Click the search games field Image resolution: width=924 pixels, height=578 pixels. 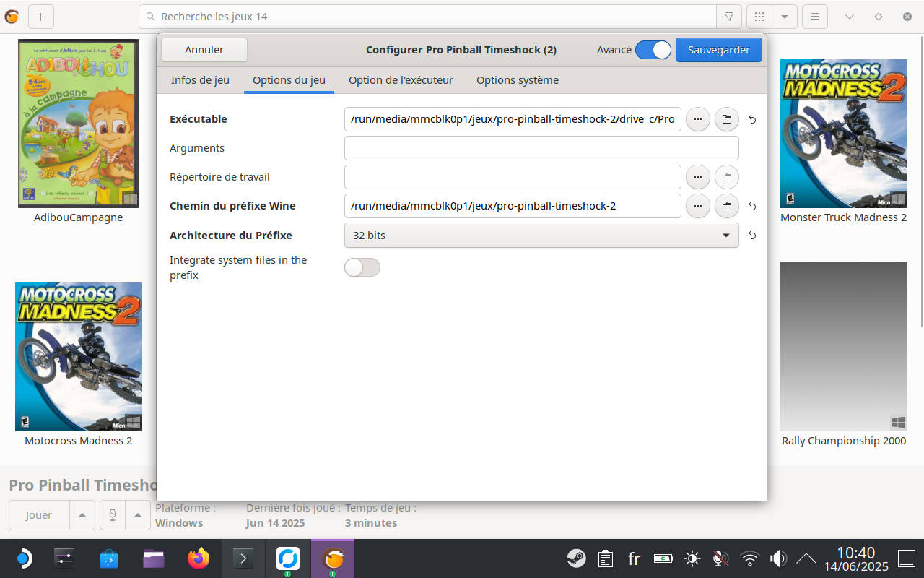tap(427, 16)
